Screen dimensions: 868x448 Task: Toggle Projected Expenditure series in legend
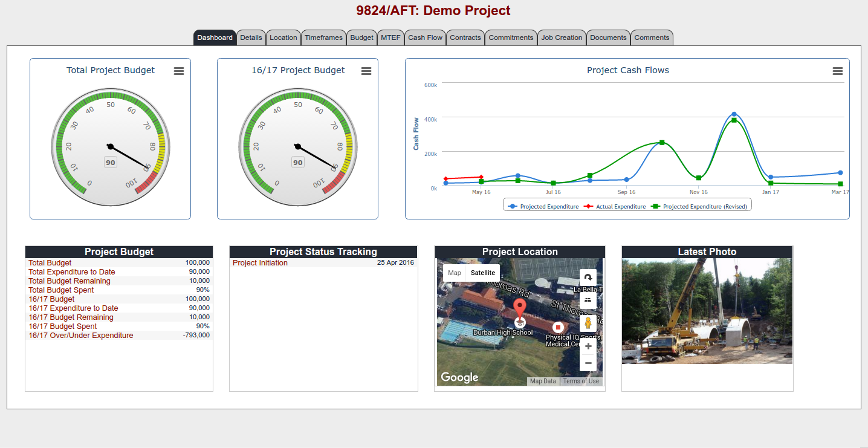tap(544, 206)
